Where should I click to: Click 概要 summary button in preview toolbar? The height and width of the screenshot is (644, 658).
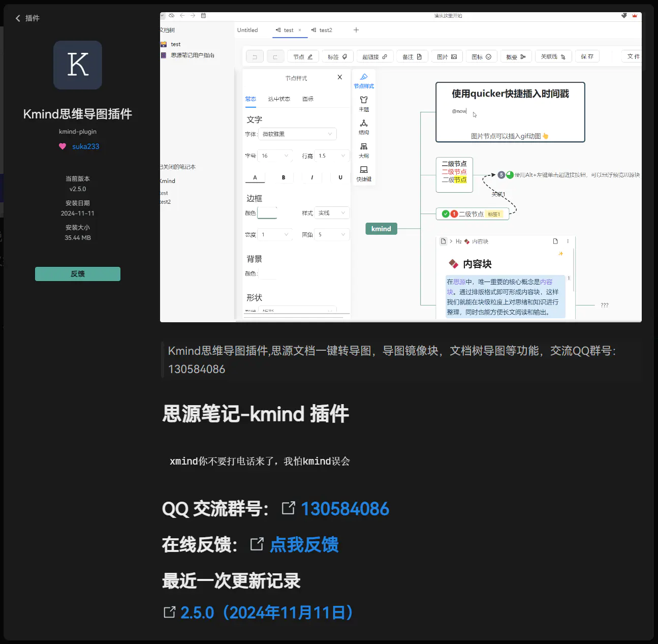click(516, 57)
